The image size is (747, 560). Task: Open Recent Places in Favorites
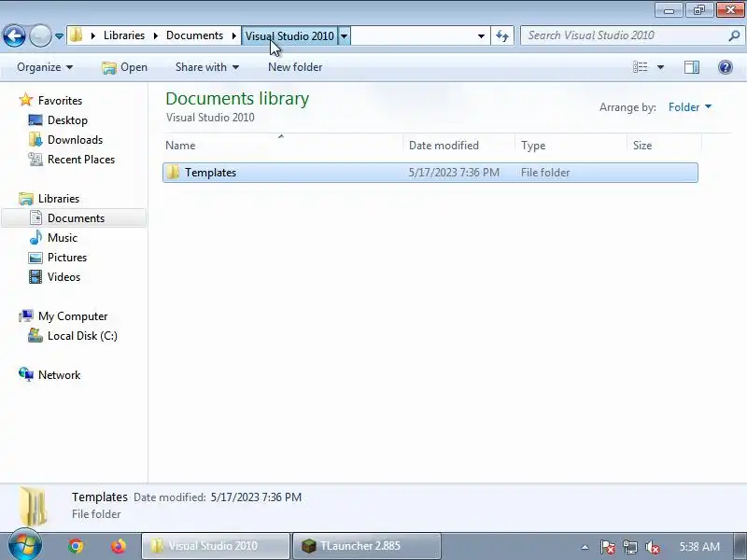[72, 159]
